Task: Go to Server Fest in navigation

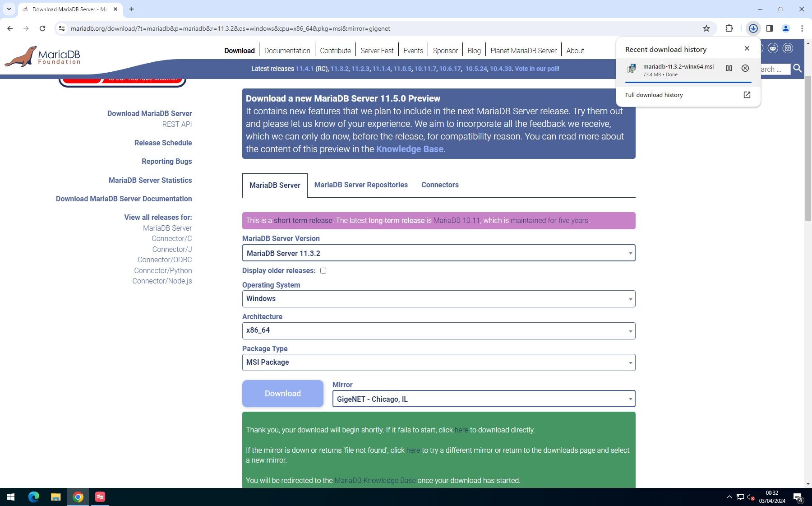Action: pyautogui.click(x=377, y=51)
